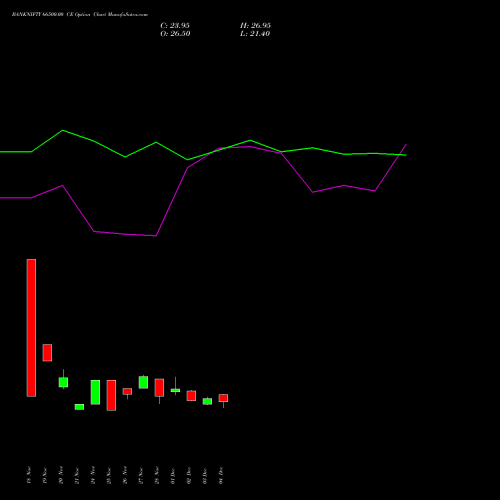
Task: Click the red candle for 19 Nov
Action: (47, 353)
